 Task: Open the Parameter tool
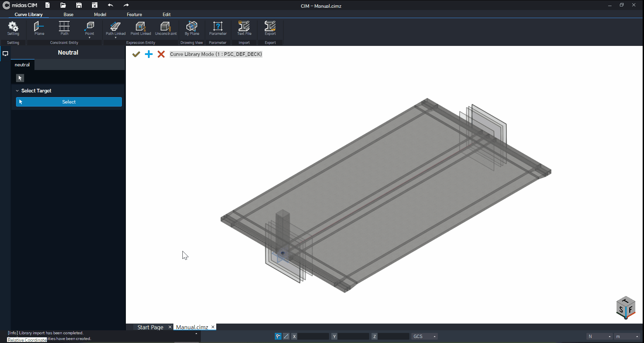click(x=218, y=28)
